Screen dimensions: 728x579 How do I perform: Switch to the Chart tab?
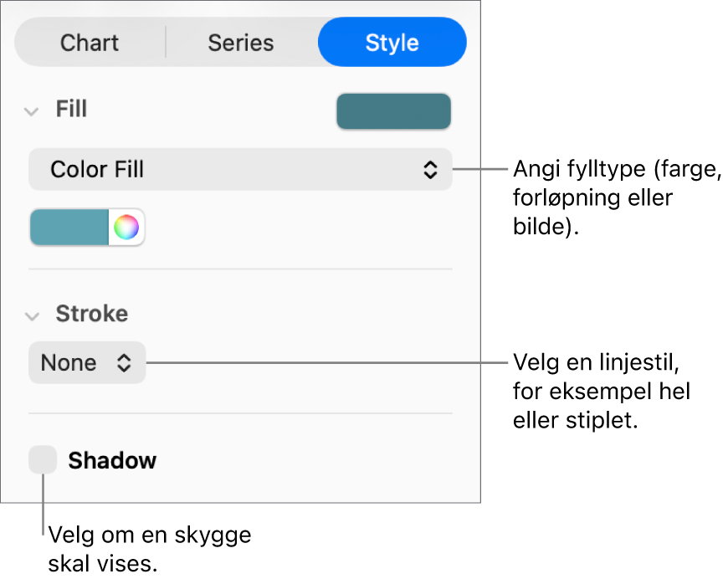point(90,43)
